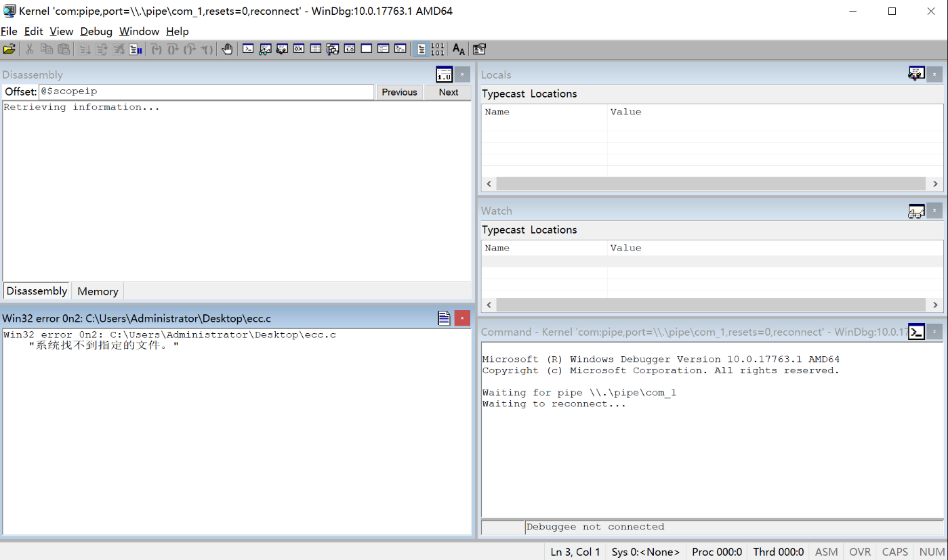
Task: Click the Locals panel menu icon
Action: tap(916, 74)
